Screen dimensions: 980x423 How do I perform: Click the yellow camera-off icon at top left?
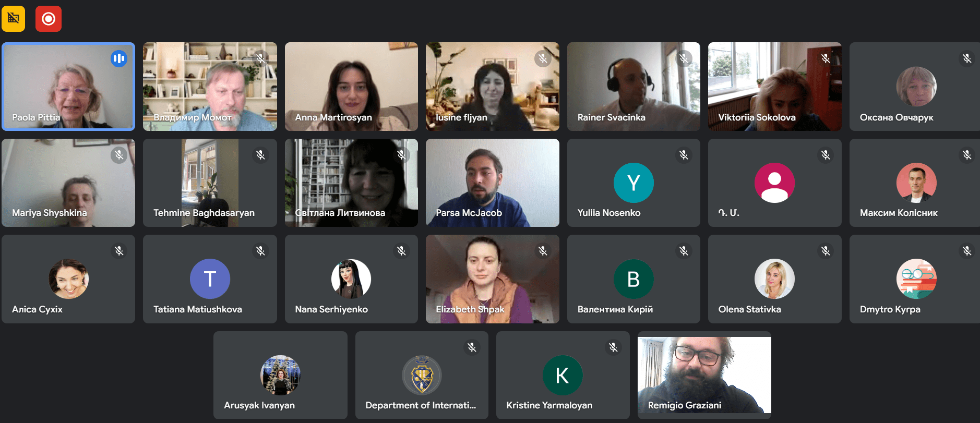(14, 19)
